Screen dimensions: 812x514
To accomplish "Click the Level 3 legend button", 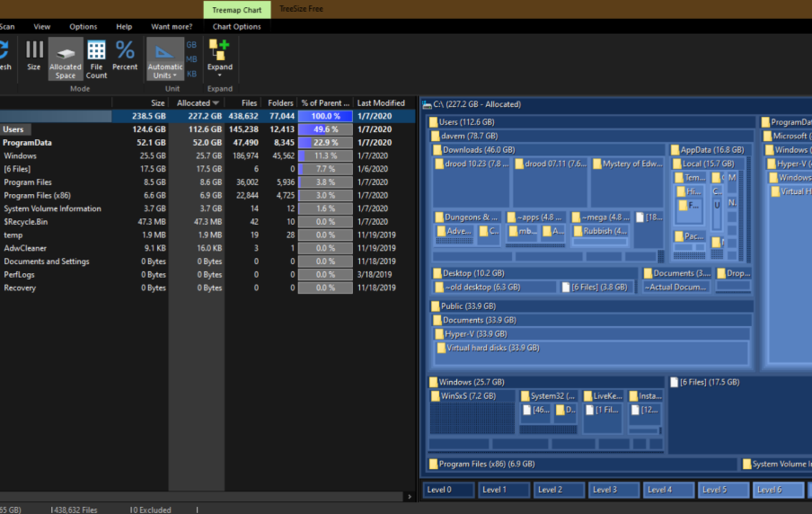I will [613, 490].
